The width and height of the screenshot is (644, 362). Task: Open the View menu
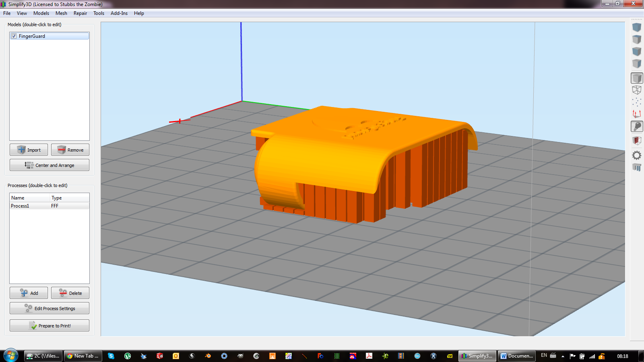(22, 13)
